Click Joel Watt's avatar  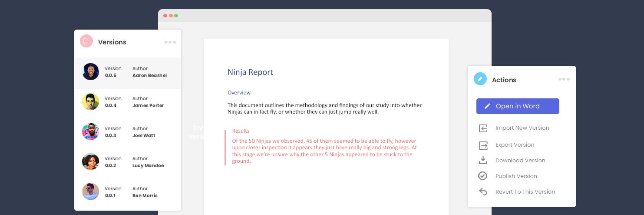pyautogui.click(x=91, y=132)
